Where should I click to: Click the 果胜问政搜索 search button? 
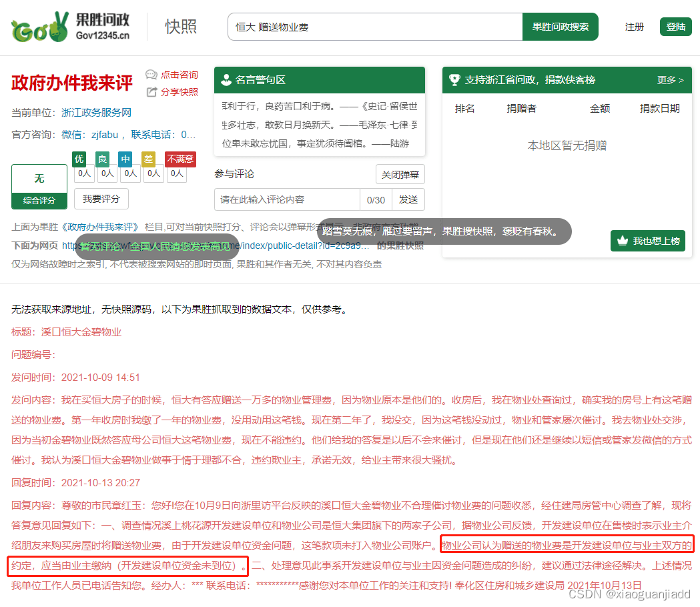click(561, 27)
